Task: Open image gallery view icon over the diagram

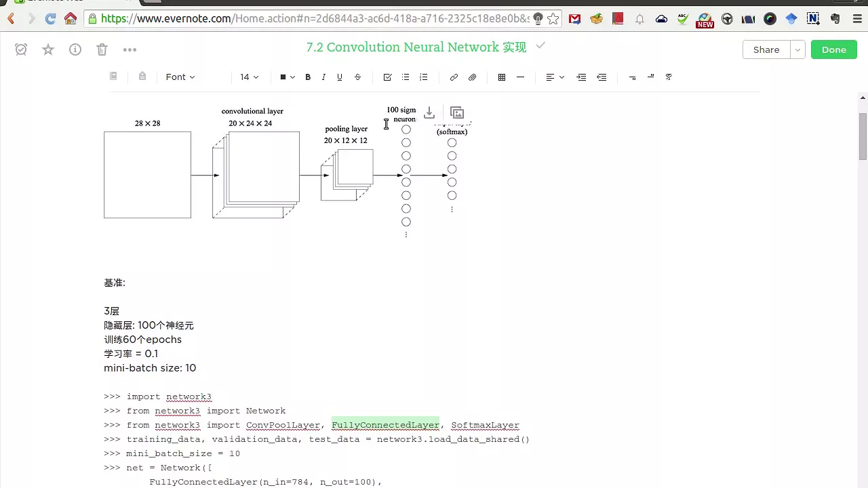Action: (457, 113)
